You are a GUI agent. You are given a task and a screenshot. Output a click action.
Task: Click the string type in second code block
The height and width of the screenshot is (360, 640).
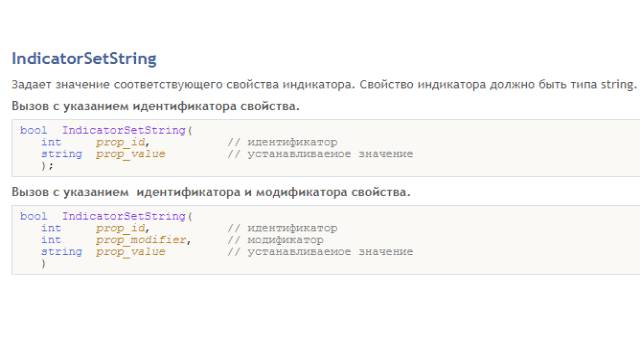(62, 252)
